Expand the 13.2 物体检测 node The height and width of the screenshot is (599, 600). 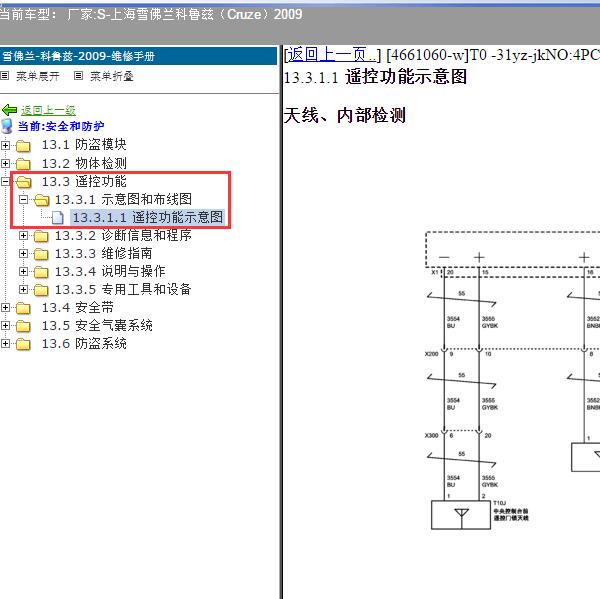point(5,163)
